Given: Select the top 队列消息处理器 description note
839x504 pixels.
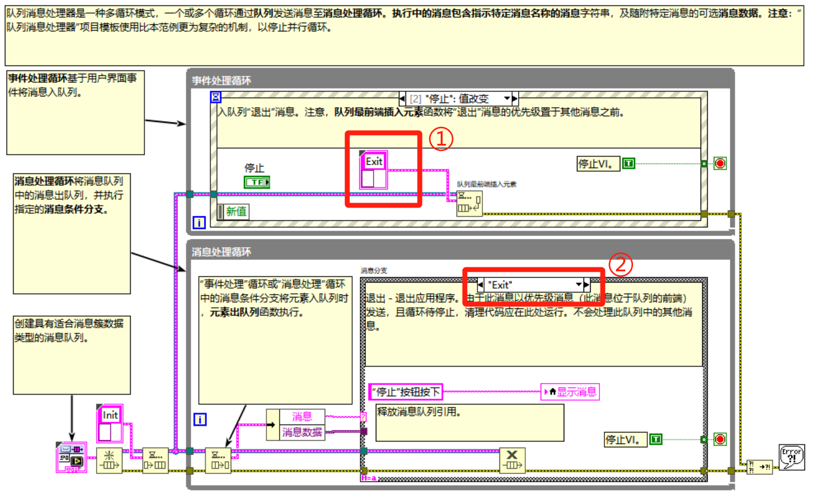Looking at the screenshot, I should (404, 36).
